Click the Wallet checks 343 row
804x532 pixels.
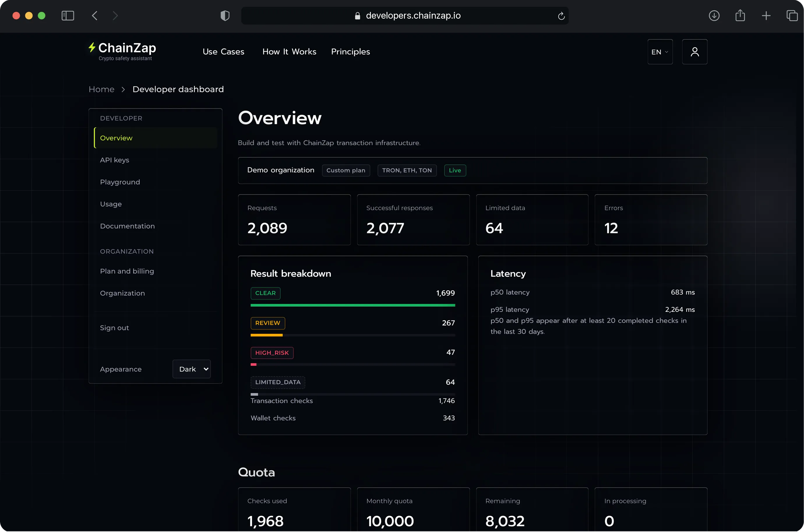352,418
